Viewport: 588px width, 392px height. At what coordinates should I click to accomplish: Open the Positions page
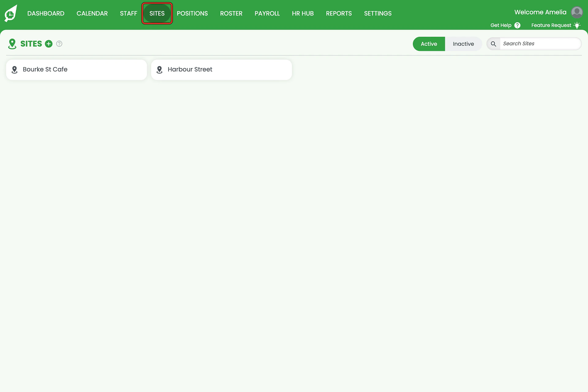click(x=192, y=13)
